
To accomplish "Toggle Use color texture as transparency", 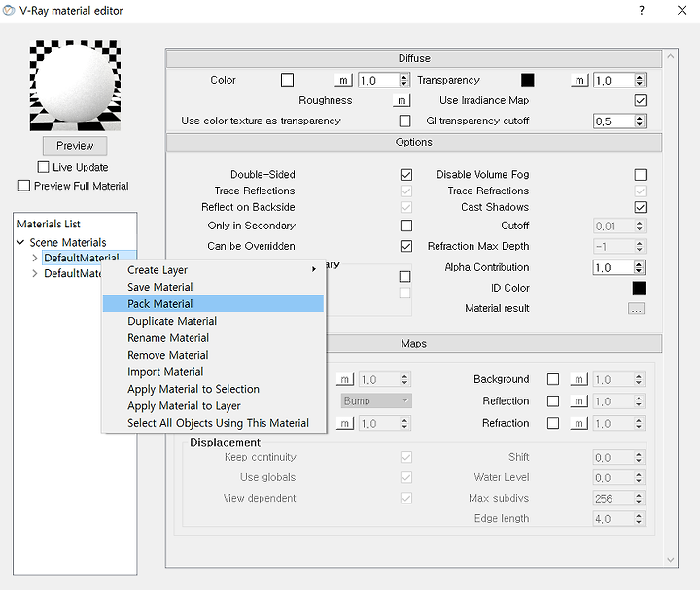I will click(404, 121).
